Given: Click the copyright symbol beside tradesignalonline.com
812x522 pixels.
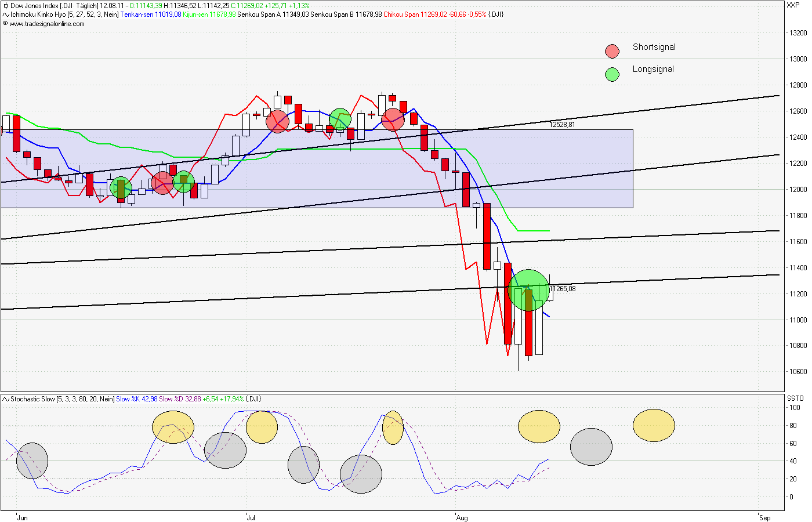Looking at the screenshot, I should click(5, 24).
